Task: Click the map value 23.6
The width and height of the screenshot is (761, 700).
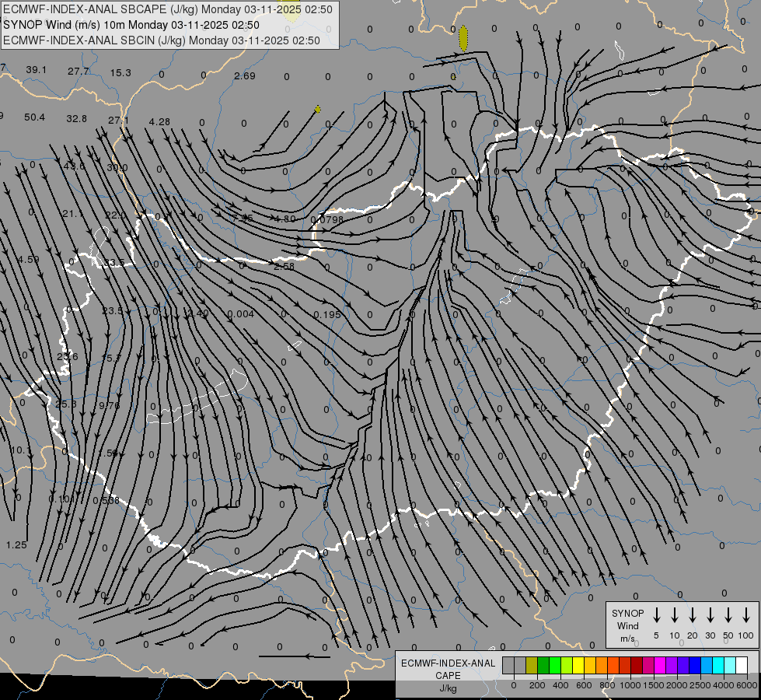Action: (68, 356)
